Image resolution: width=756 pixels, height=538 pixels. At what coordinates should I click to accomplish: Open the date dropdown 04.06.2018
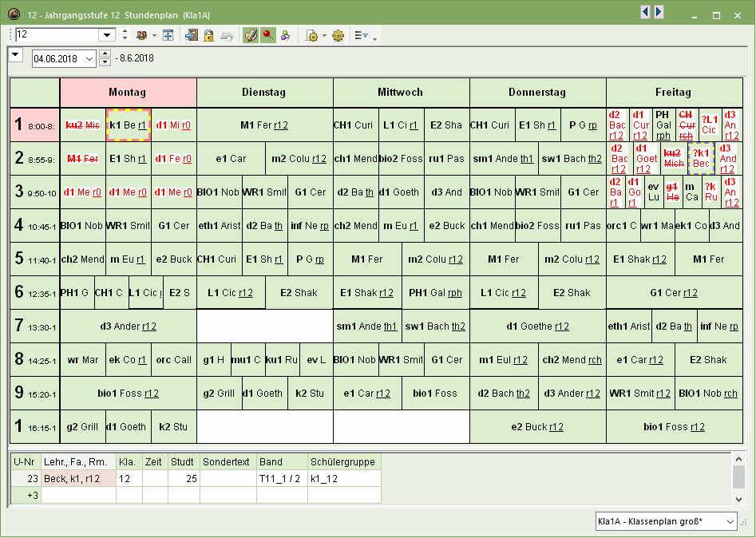(89, 59)
